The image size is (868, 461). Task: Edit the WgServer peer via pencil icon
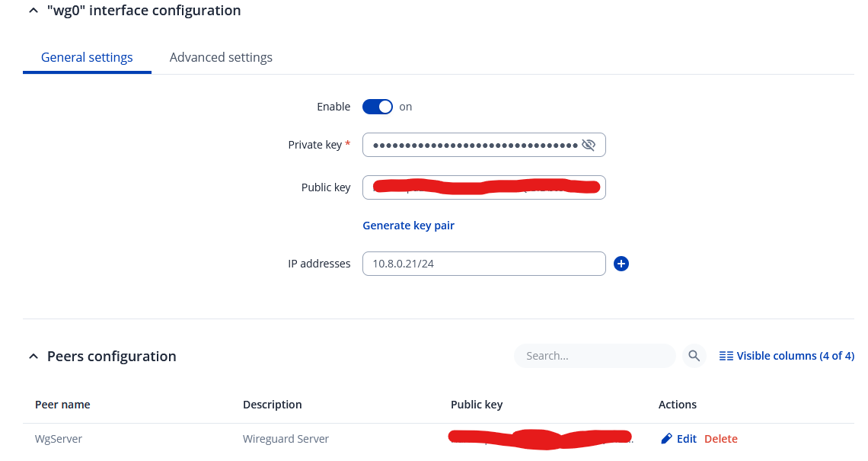(x=667, y=439)
